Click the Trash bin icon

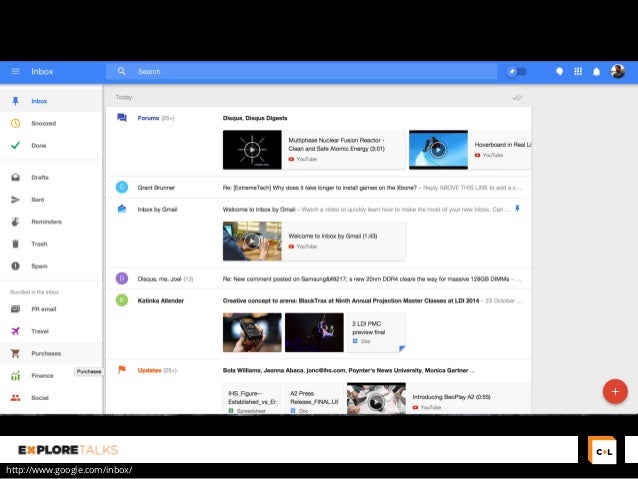coord(15,244)
